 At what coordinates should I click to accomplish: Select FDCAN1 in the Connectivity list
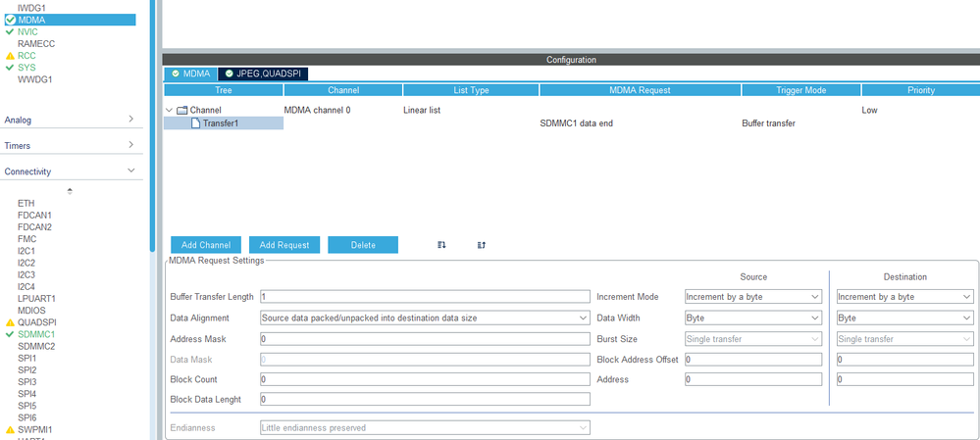35,216
